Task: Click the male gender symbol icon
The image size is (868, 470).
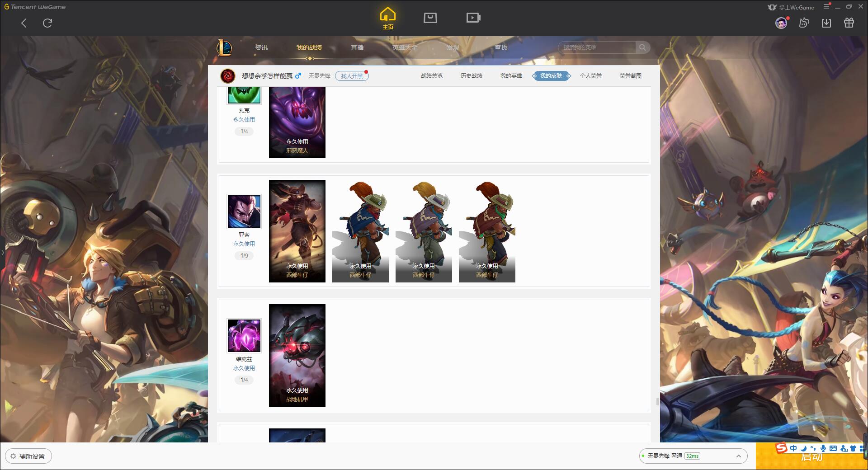Action: coord(298,76)
